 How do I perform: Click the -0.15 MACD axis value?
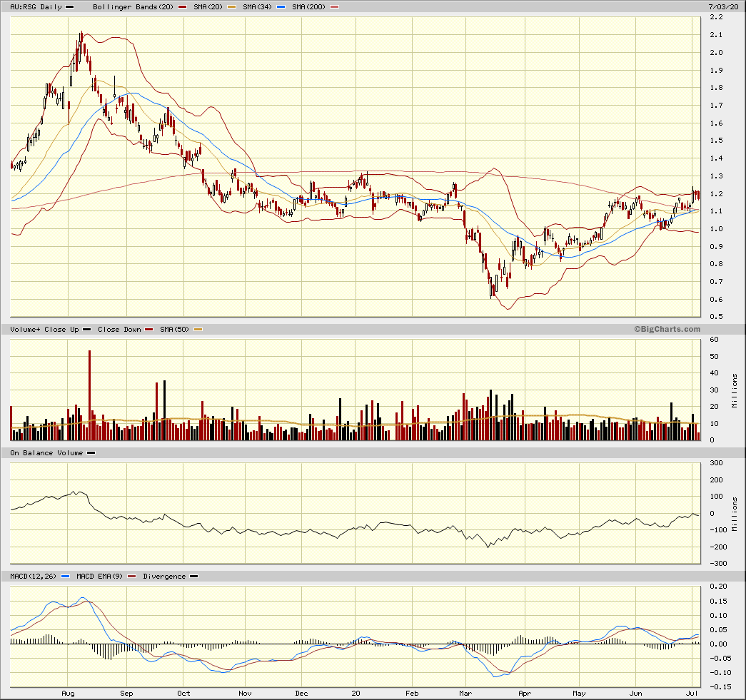point(717,686)
